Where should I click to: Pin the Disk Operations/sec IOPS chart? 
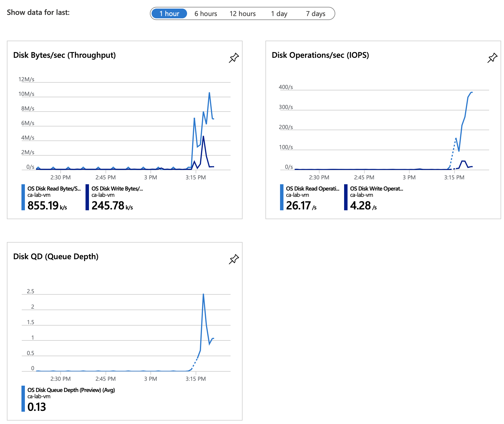click(x=492, y=58)
